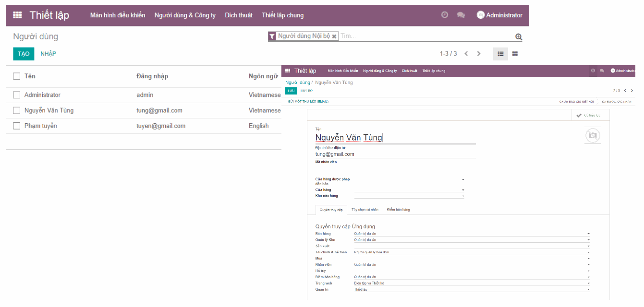The height and width of the screenshot is (307, 644).
Task: Switch to list view icon
Action: (x=500, y=54)
